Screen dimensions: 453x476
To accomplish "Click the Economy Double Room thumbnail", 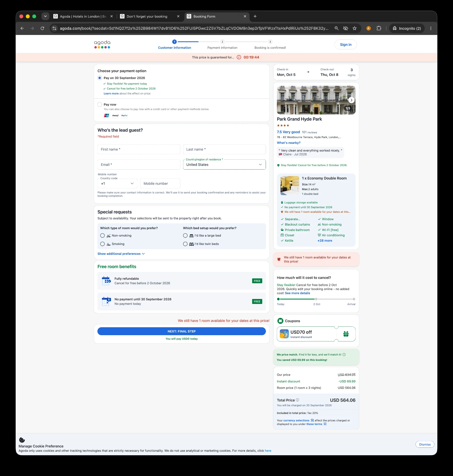I will tap(290, 186).
